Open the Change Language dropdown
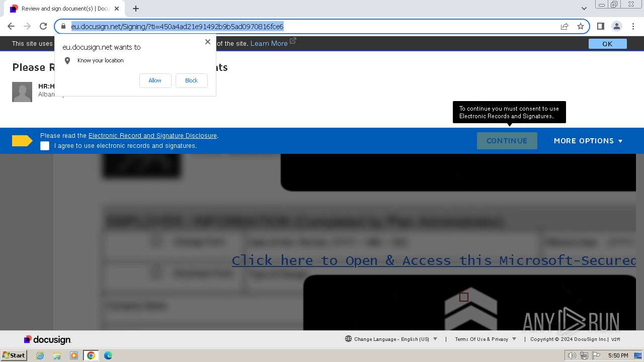Screen dimensions: 644x362 coord(391,339)
